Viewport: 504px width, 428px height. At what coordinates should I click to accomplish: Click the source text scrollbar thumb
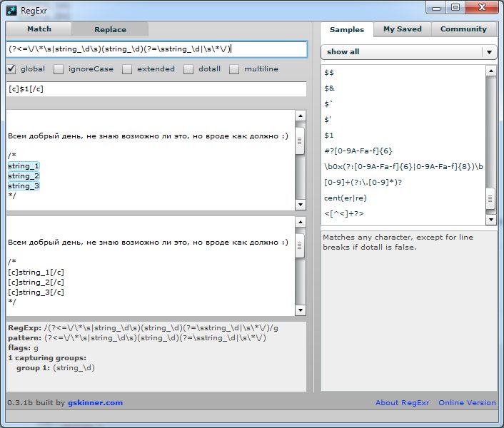[x=300, y=141]
